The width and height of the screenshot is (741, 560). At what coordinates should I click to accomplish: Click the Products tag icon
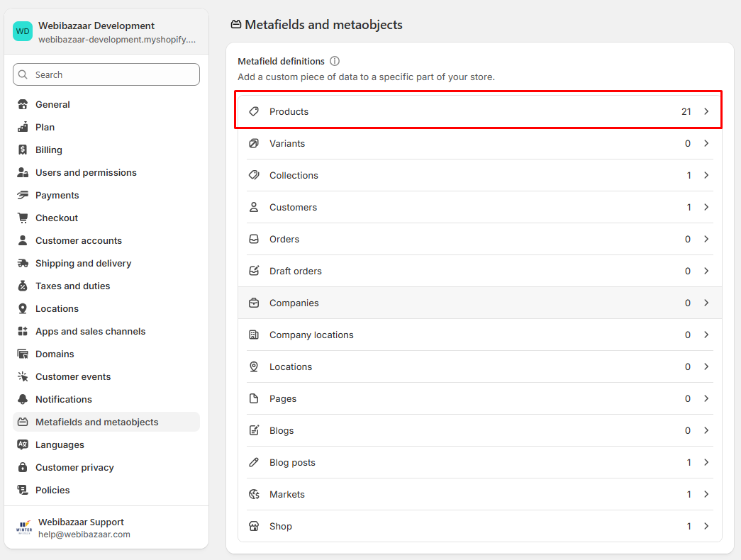[x=254, y=111]
